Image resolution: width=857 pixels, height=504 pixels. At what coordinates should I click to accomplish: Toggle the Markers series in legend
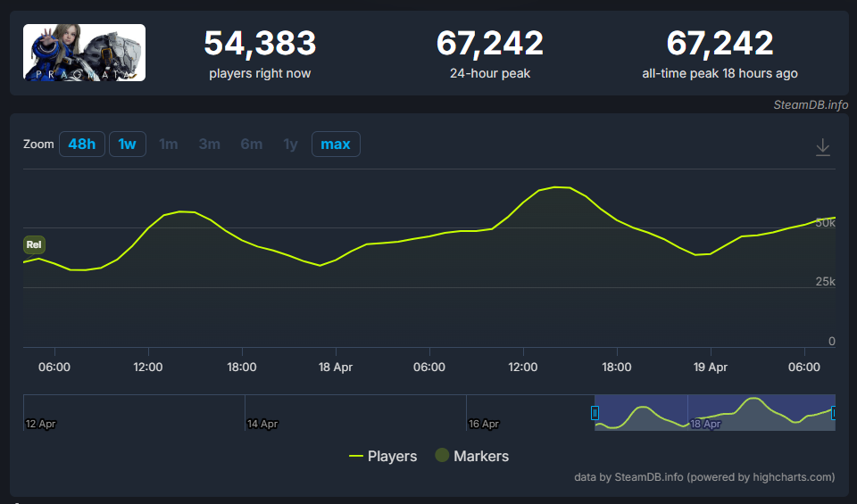coord(471,456)
